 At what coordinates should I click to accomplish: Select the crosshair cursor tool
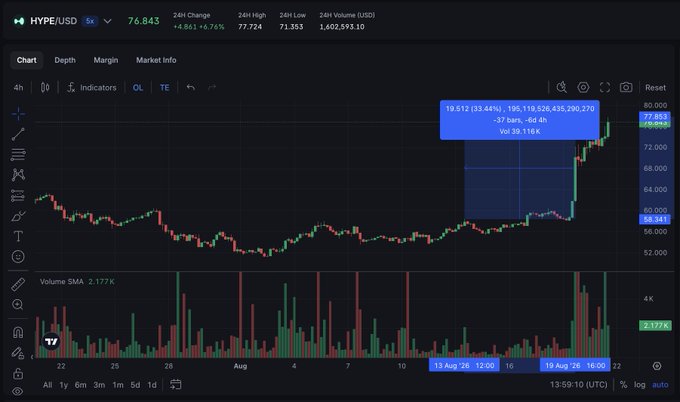point(18,114)
